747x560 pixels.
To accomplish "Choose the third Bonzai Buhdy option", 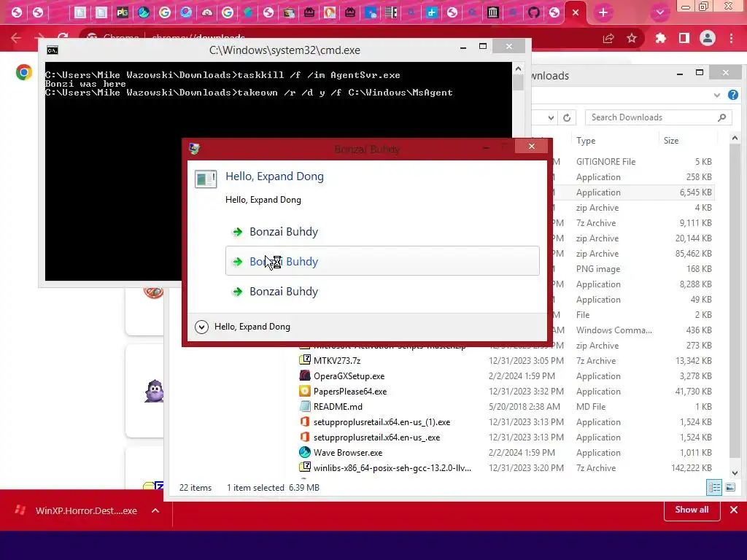I will tap(382, 291).
